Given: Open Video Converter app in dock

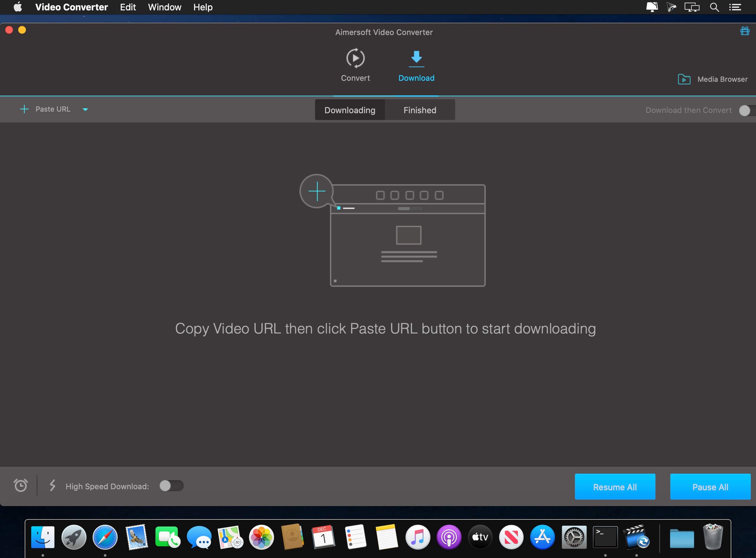Looking at the screenshot, I should [636, 536].
